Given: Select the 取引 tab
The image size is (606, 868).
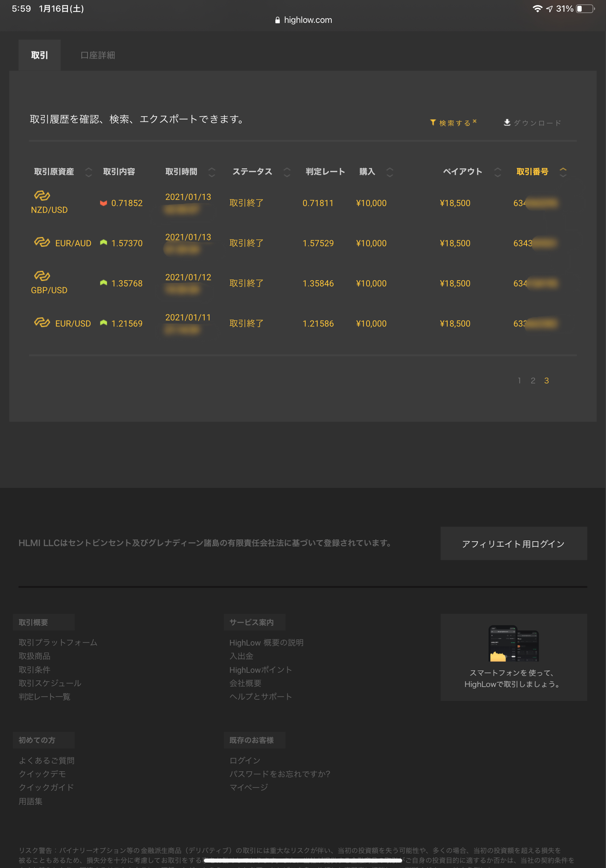Looking at the screenshot, I should 39,55.
